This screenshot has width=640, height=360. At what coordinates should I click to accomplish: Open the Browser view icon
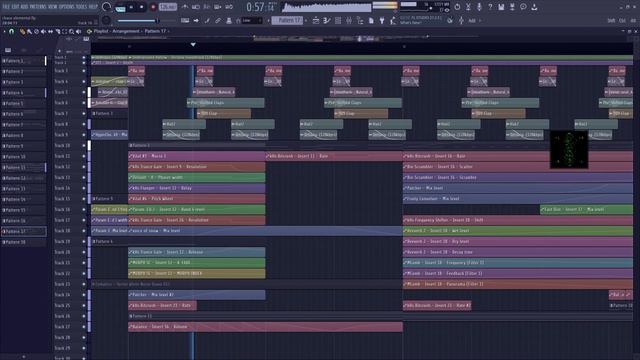[x=360, y=20]
